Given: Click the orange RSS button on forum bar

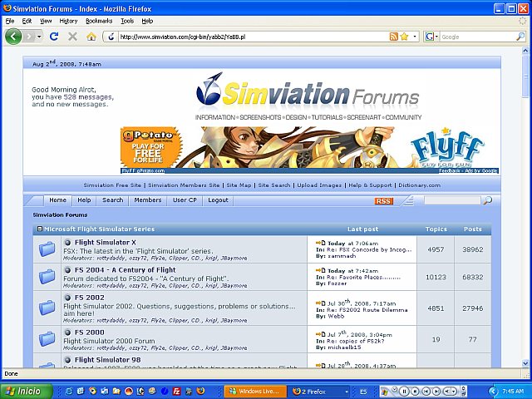Looking at the screenshot, I should pos(384,200).
